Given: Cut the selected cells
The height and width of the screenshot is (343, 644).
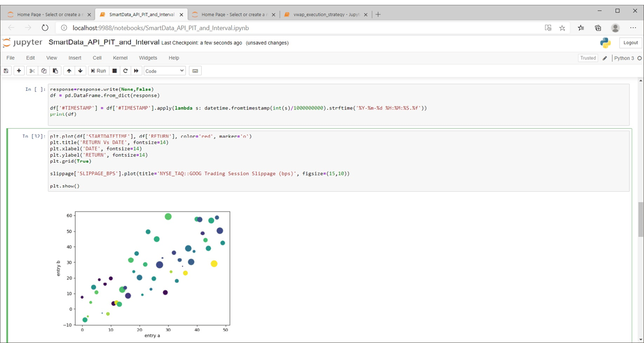Looking at the screenshot, I should coord(32,71).
